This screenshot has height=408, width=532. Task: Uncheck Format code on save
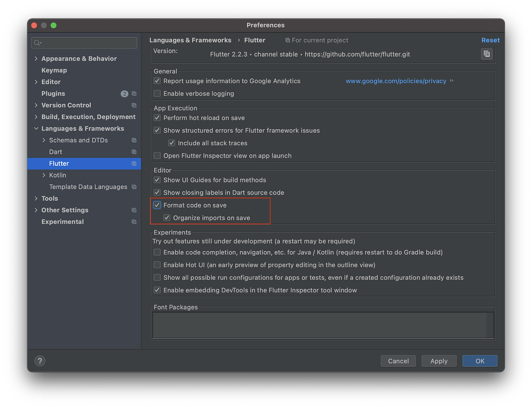[x=157, y=205]
